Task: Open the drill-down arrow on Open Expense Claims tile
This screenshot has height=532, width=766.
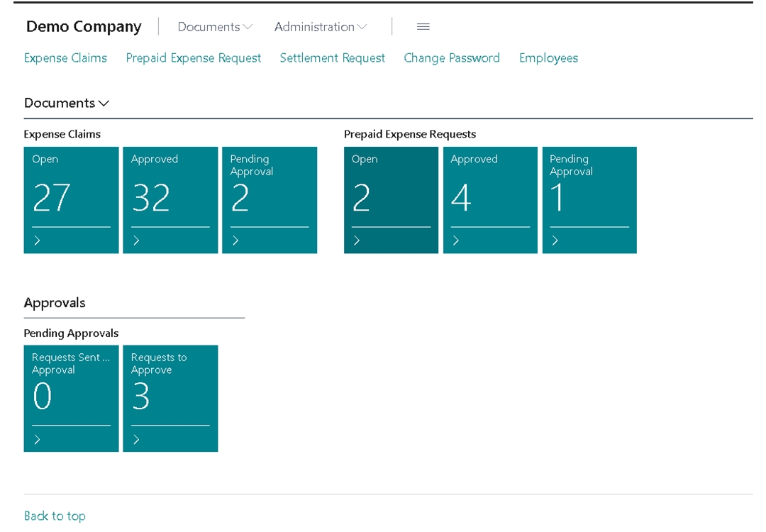Action: [x=38, y=240]
